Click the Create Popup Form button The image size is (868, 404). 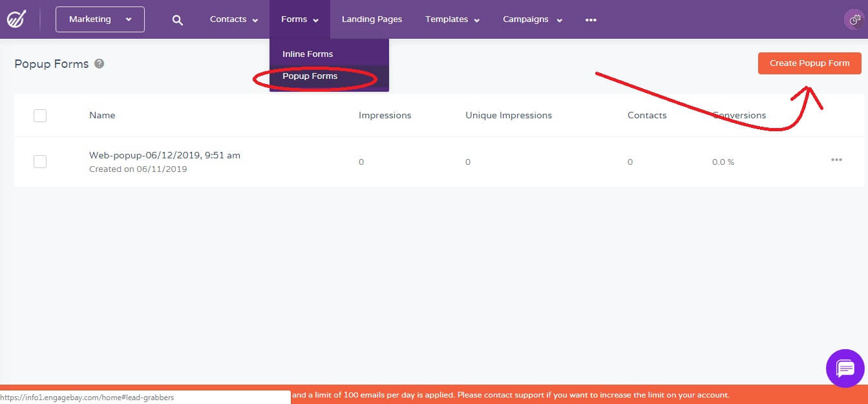[809, 63]
